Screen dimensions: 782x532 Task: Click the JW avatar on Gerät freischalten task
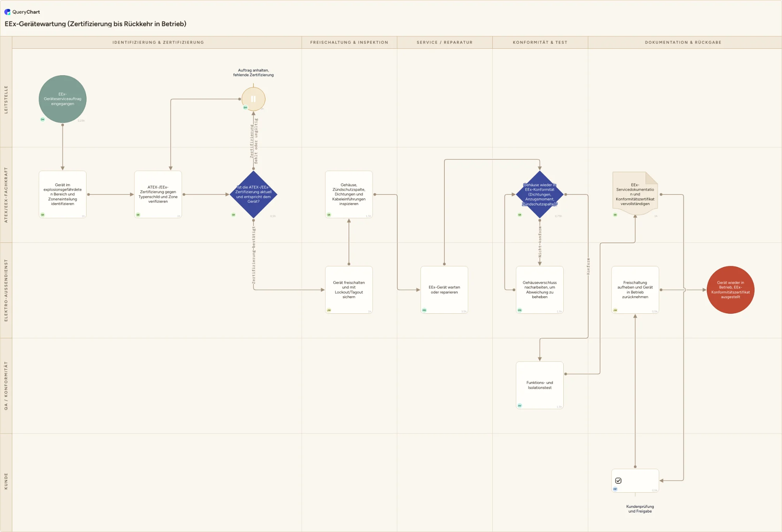coord(329,310)
